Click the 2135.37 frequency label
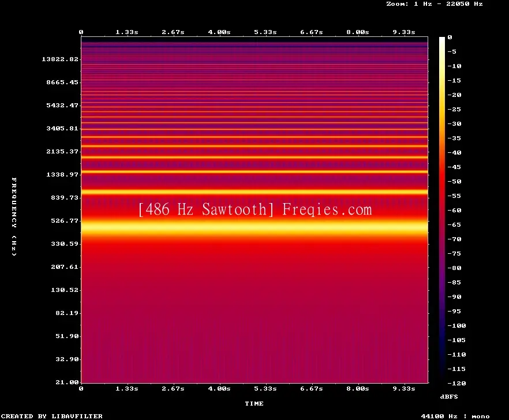 (x=62, y=151)
